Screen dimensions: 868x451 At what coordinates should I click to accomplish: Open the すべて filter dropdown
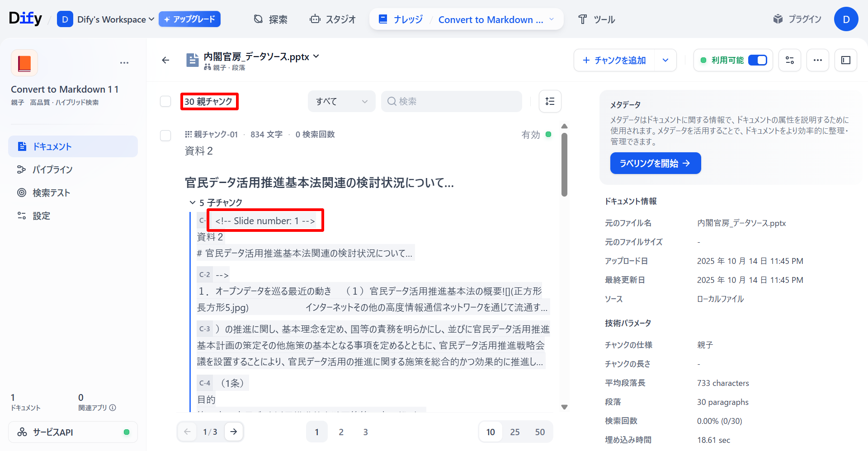[x=341, y=101]
